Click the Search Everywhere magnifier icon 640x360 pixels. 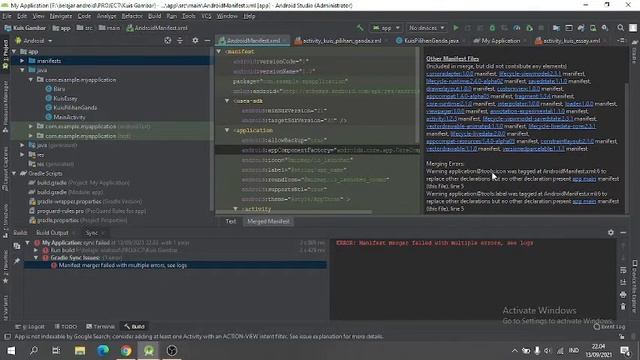click(x=620, y=28)
